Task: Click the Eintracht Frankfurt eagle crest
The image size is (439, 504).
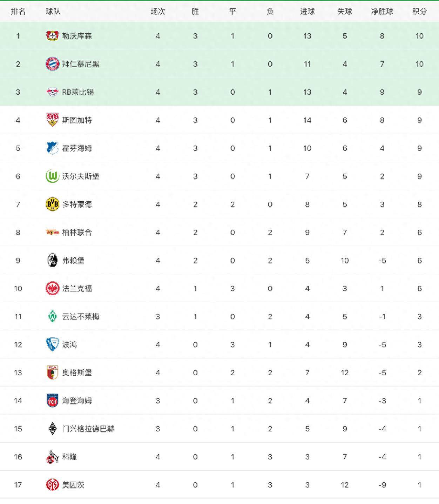Action: (53, 288)
